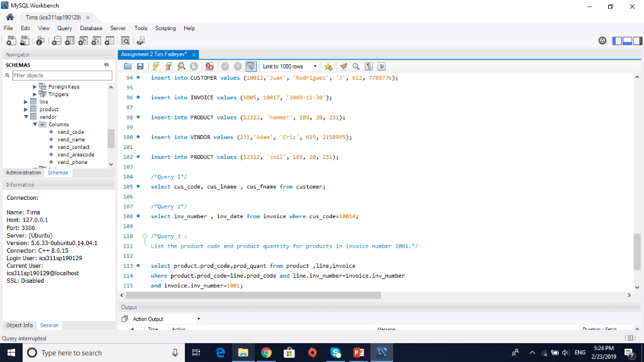Create a new view
This screenshot has height=362, width=644.
point(83,41)
